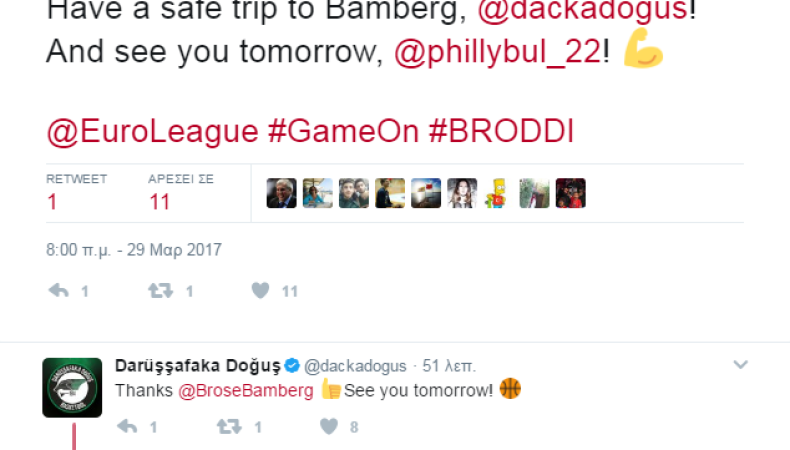Open the #BRODDI hashtag
Image resolution: width=790 pixels, height=450 pixels.
(501, 132)
